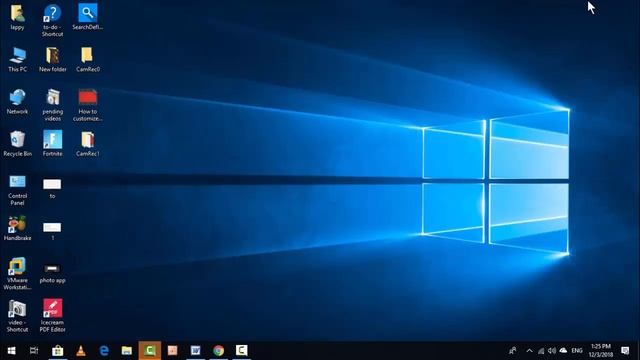The width and height of the screenshot is (640, 360).
Task: Select the How to customize... video file
Action: click(x=87, y=105)
